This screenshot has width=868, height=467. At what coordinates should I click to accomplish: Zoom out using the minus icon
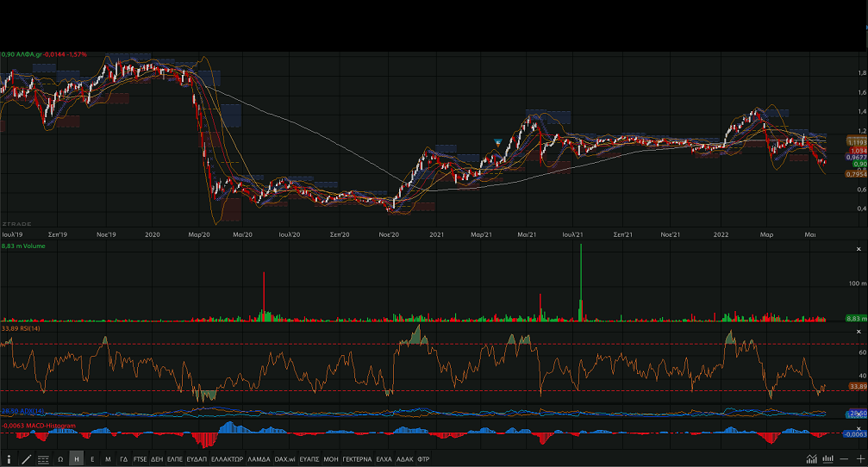click(x=844, y=458)
